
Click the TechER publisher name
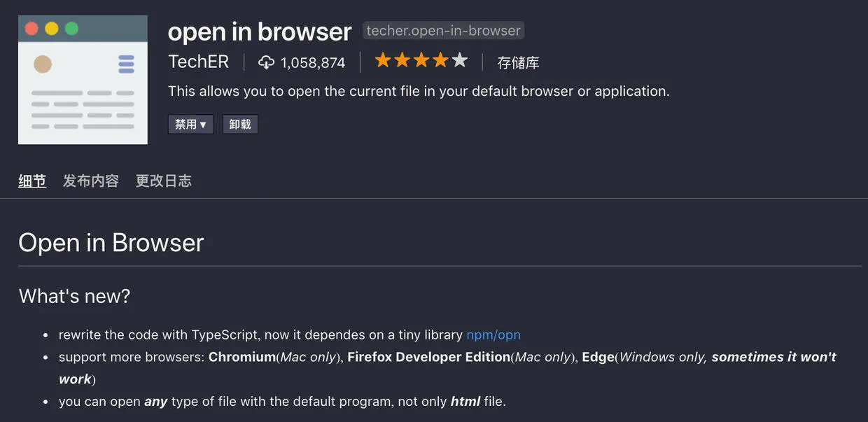click(198, 62)
